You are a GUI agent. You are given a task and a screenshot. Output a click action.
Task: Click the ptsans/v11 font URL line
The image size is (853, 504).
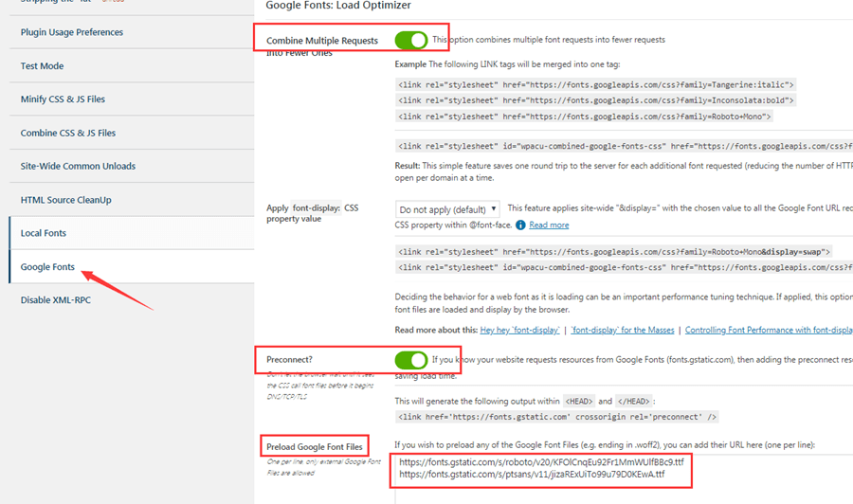pos(532,474)
